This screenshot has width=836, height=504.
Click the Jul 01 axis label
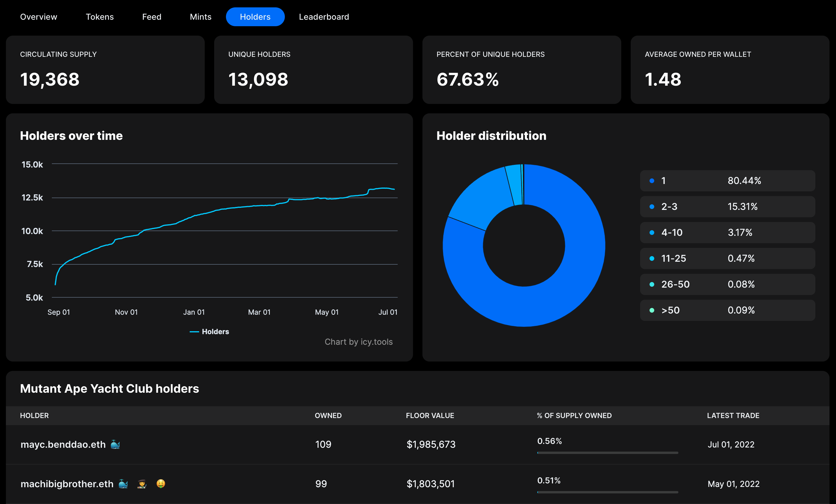tap(388, 312)
